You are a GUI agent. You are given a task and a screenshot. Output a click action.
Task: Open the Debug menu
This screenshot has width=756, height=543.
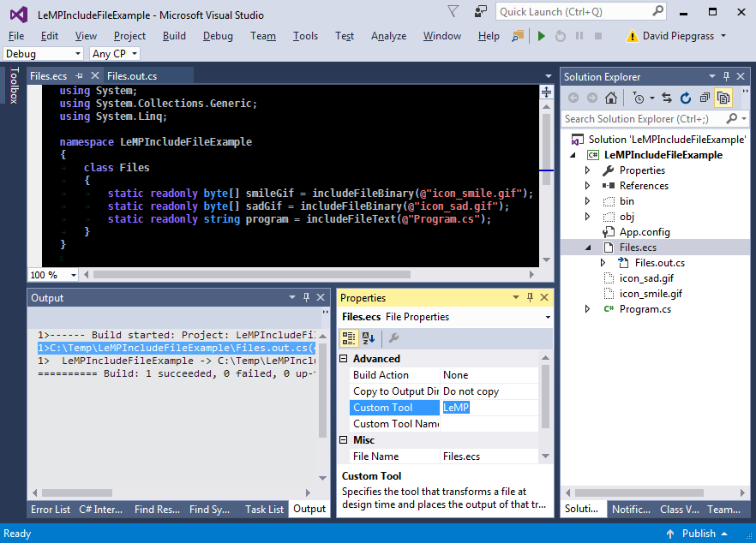coord(218,36)
